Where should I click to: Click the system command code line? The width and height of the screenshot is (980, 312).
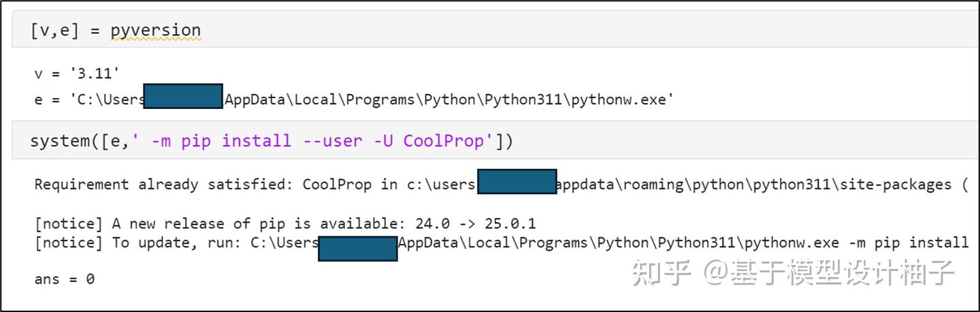tap(271, 141)
